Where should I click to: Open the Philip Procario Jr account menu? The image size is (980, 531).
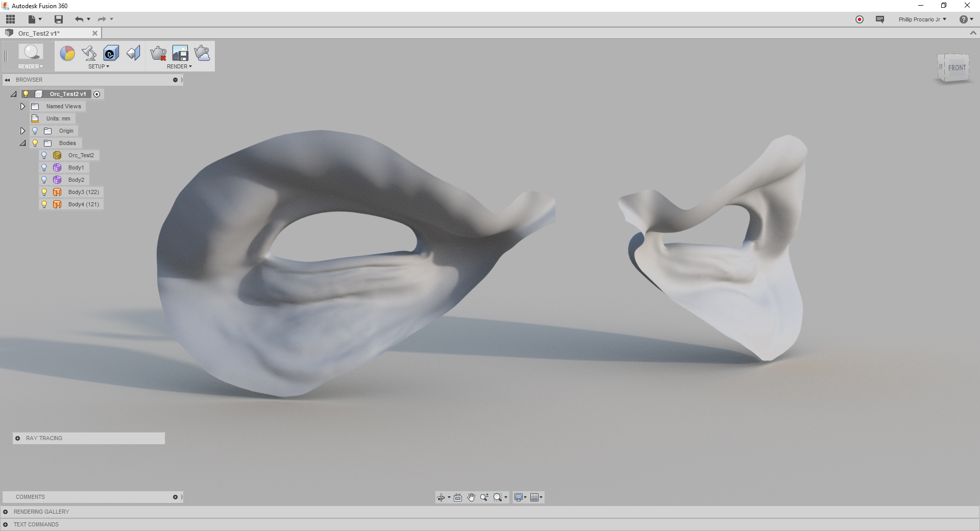tap(922, 19)
